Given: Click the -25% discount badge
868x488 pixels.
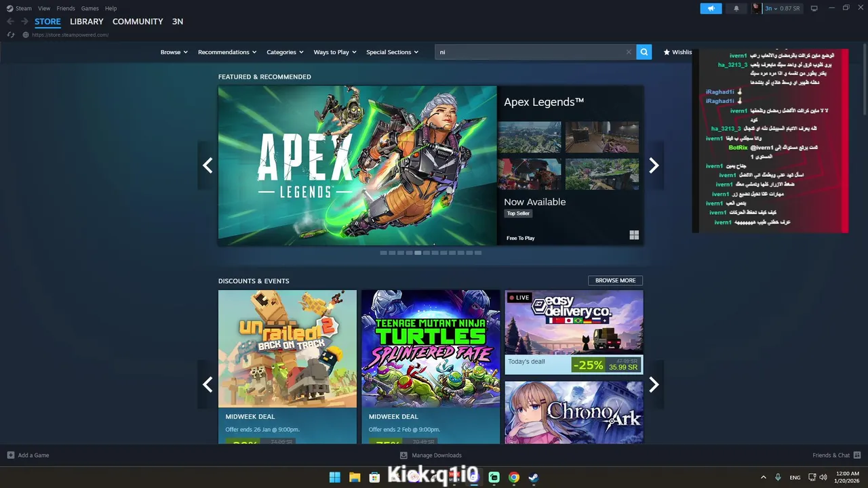Looking at the screenshot, I should [x=588, y=365].
